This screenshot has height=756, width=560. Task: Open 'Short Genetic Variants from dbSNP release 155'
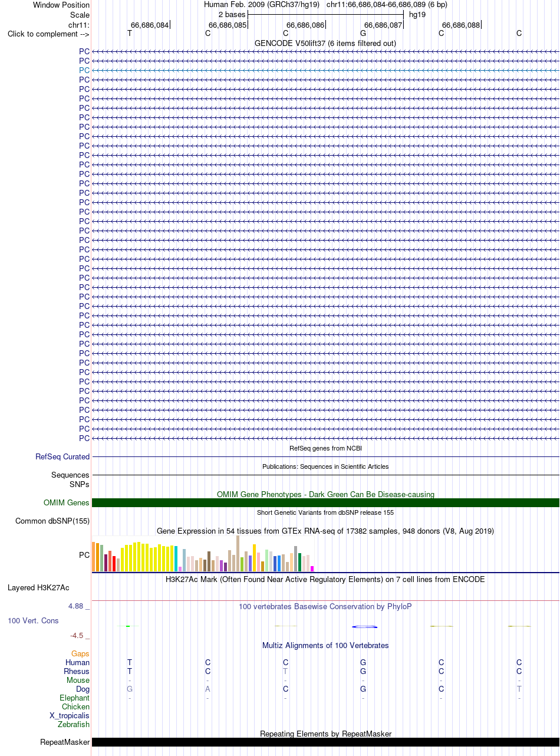pos(325,513)
